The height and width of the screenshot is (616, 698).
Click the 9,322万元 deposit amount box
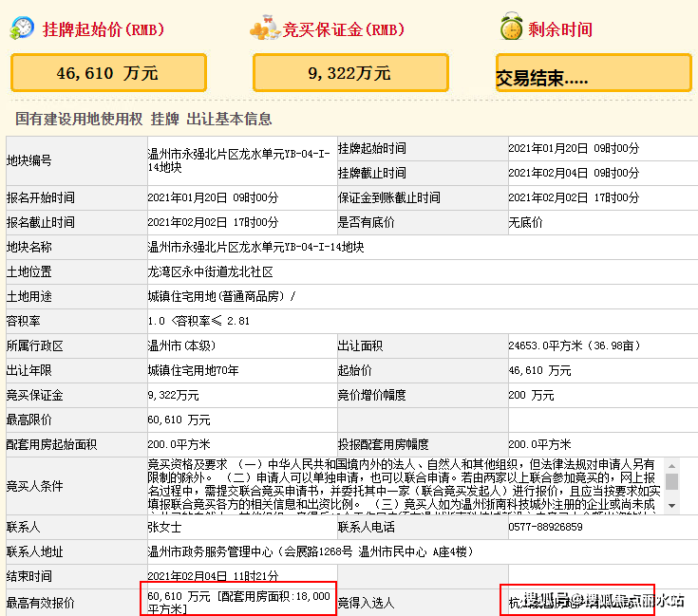pos(350,72)
